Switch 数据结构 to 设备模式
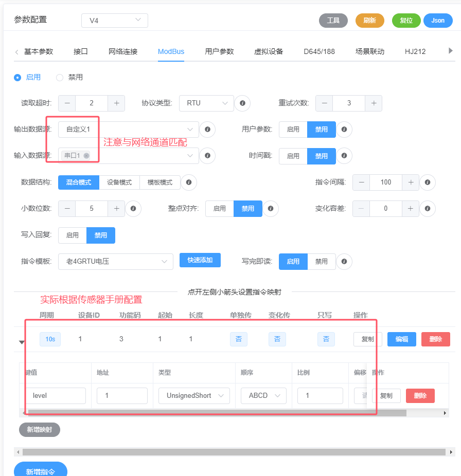461x476 pixels. click(x=119, y=182)
